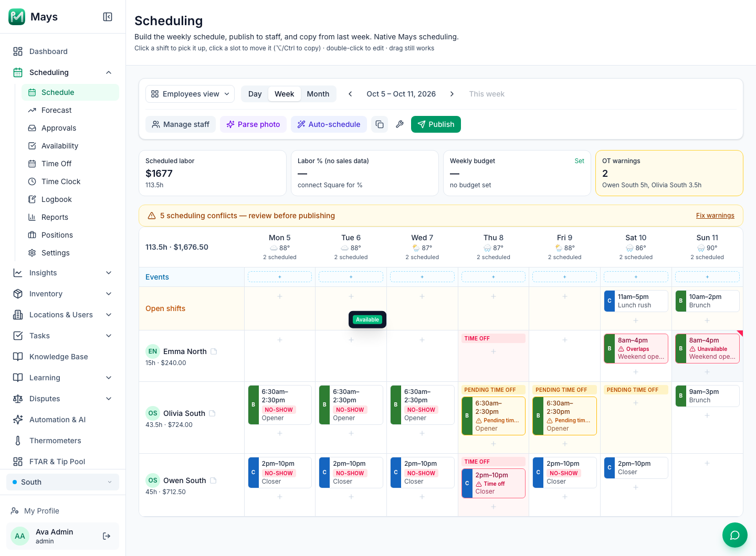This screenshot has height=556, width=756.
Task: Expand the Insights section
Action: click(63, 273)
